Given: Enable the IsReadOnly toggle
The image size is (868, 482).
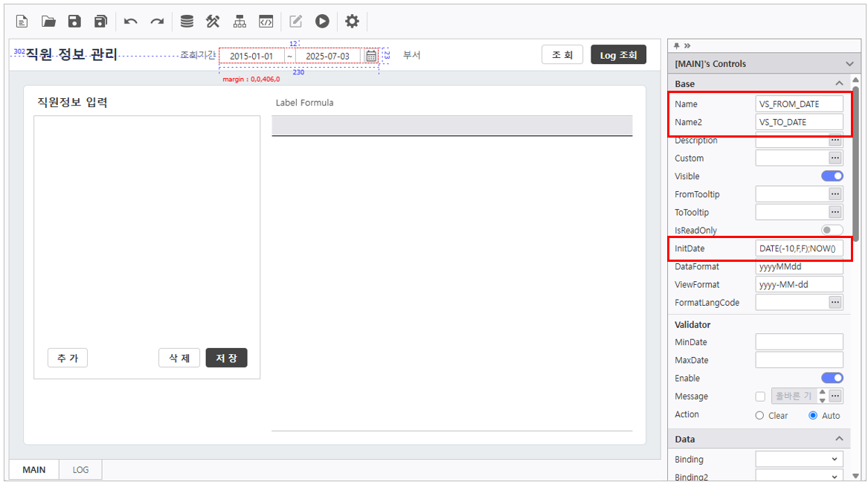Looking at the screenshot, I should pos(832,231).
